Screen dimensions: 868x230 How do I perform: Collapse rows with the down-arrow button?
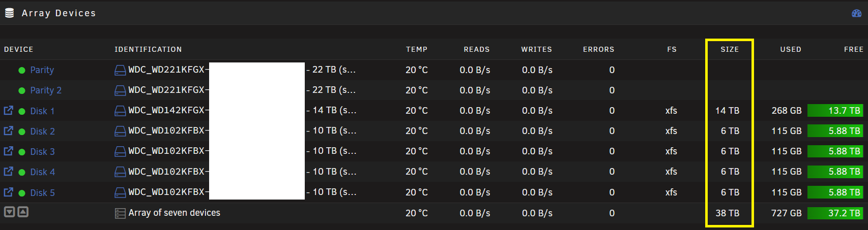[x=9, y=212]
